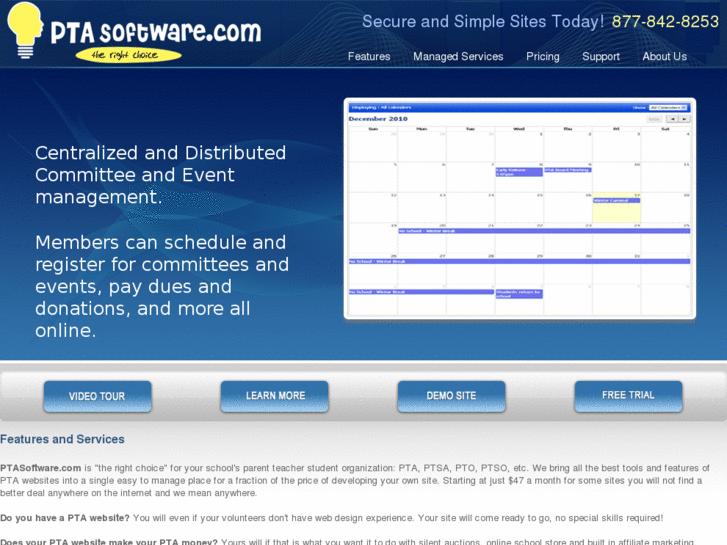Click the Video Tour button

pos(97,397)
